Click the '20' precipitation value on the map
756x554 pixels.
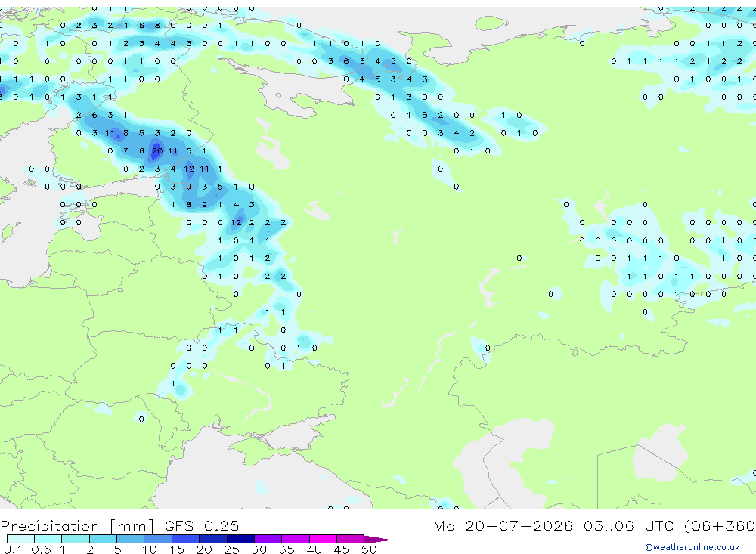(157, 151)
